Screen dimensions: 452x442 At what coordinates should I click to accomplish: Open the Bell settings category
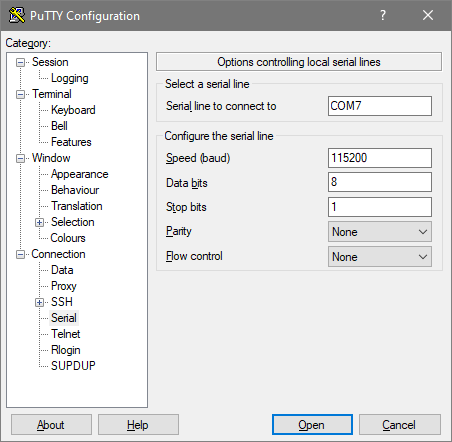click(x=59, y=126)
